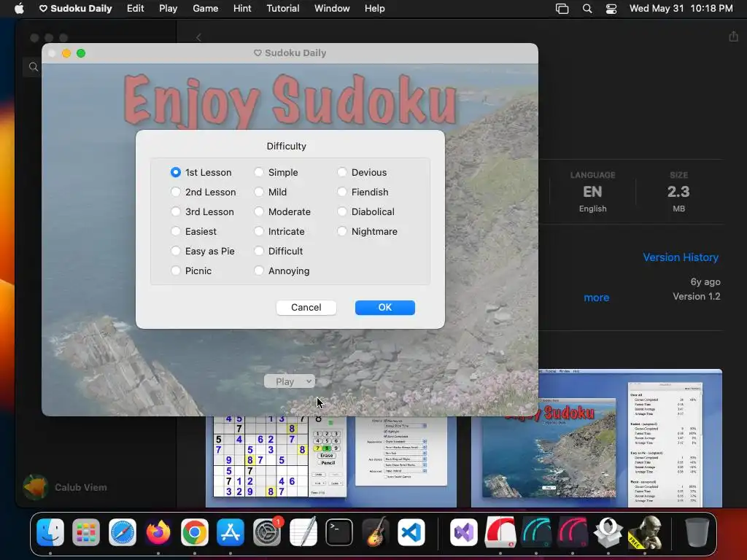Open the Help menu
The width and height of the screenshot is (747, 560).
374,9
